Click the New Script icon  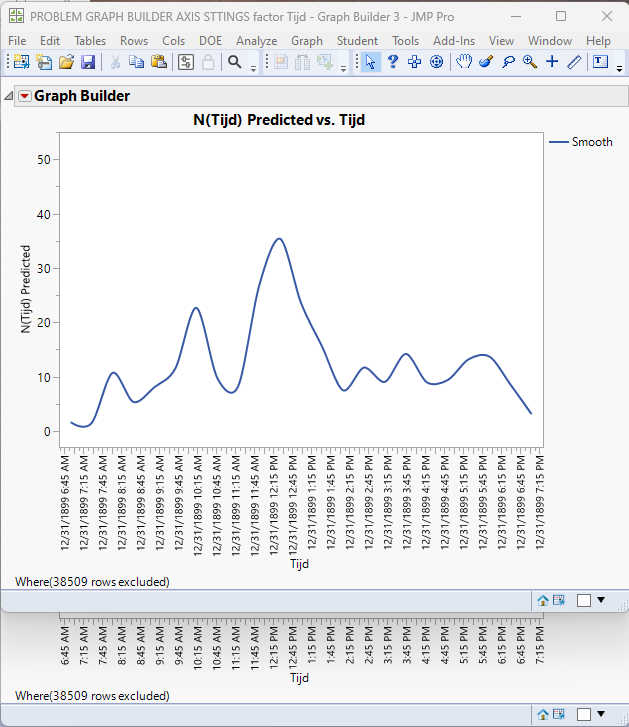[44, 62]
